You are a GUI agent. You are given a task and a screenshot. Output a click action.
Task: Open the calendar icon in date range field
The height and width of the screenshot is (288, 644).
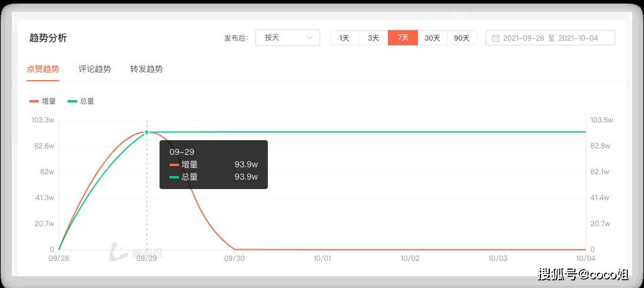[x=496, y=38]
